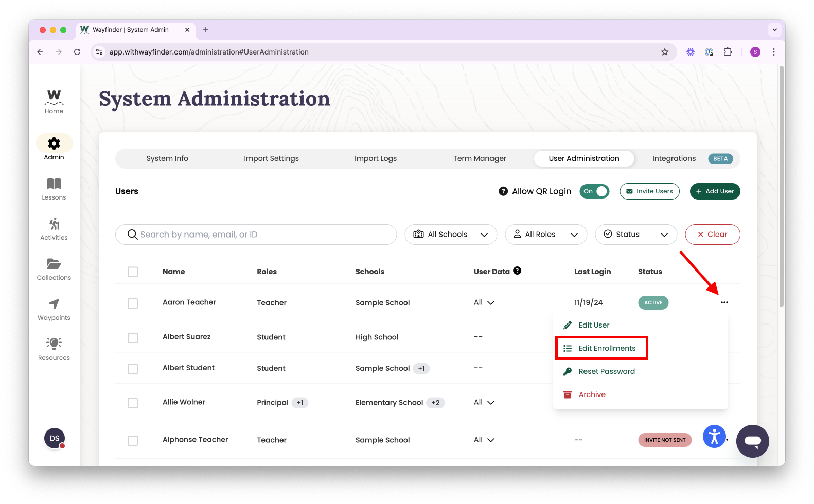The height and width of the screenshot is (504, 814).
Task: Select Albert Student's row checkbox
Action: 133,369
